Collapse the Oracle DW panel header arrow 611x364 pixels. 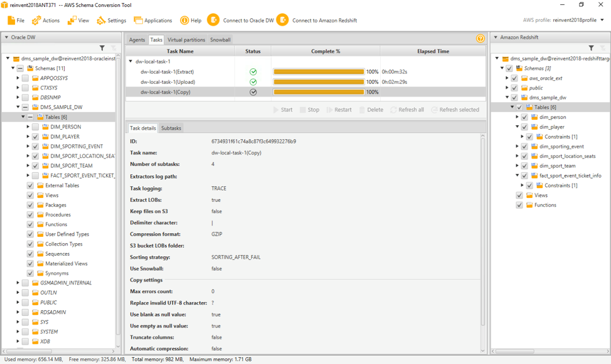[x=7, y=38]
